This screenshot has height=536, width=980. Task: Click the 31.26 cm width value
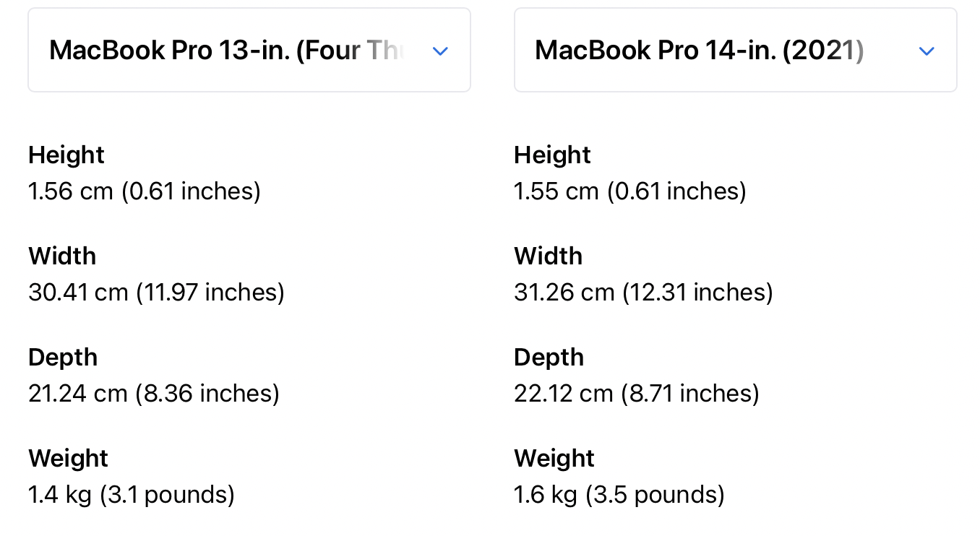pos(644,293)
